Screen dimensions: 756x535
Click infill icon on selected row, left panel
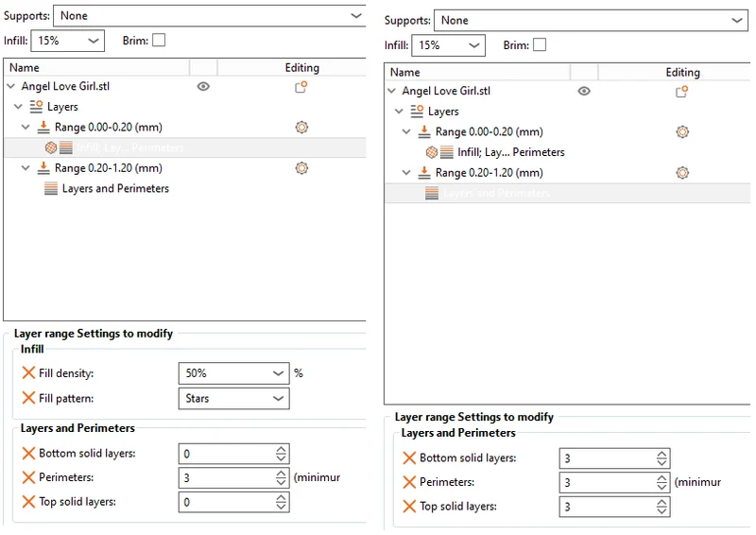[x=51, y=147]
